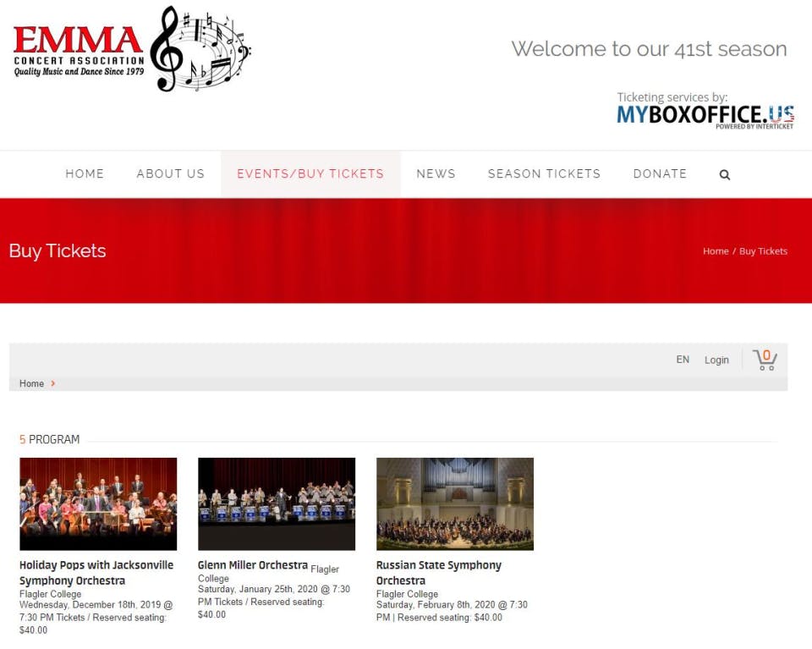
Task: Click the '5 PROGRAM' heading
Action: [x=50, y=439]
